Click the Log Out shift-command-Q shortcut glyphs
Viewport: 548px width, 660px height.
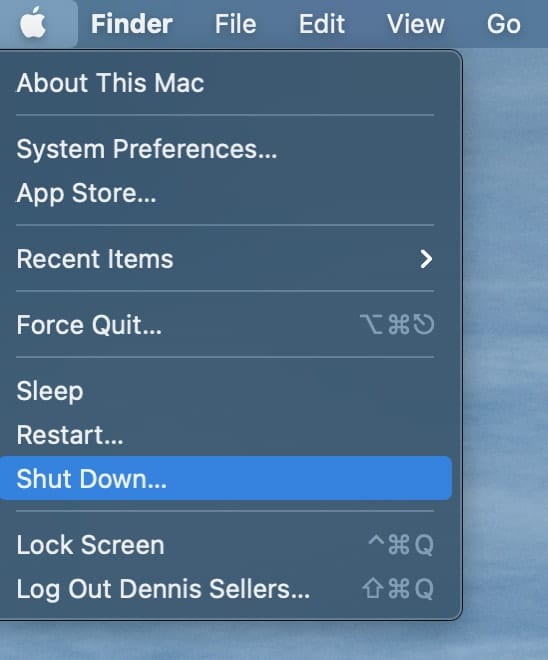click(x=398, y=589)
